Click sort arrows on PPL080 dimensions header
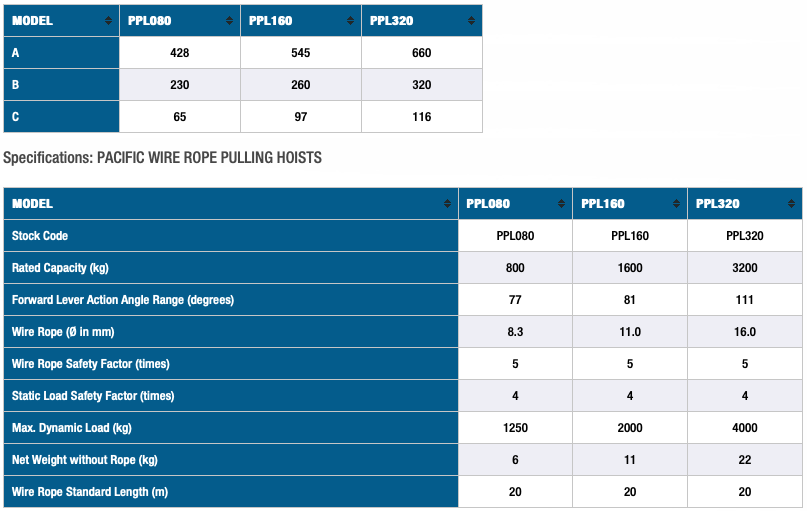Viewport: 807px width, 511px height. coord(229,21)
